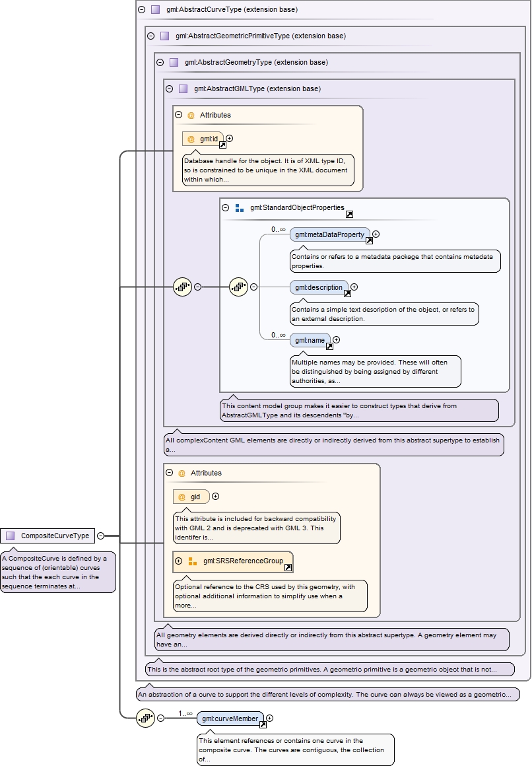
Task: Click gml:AbstractGMLType type icon
Action: (183, 88)
